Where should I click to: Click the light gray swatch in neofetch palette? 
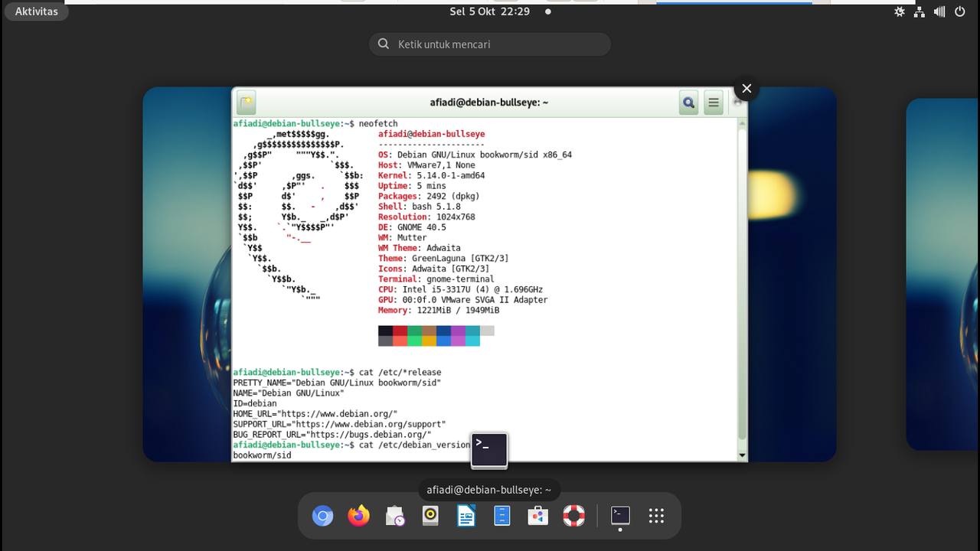[x=487, y=331]
